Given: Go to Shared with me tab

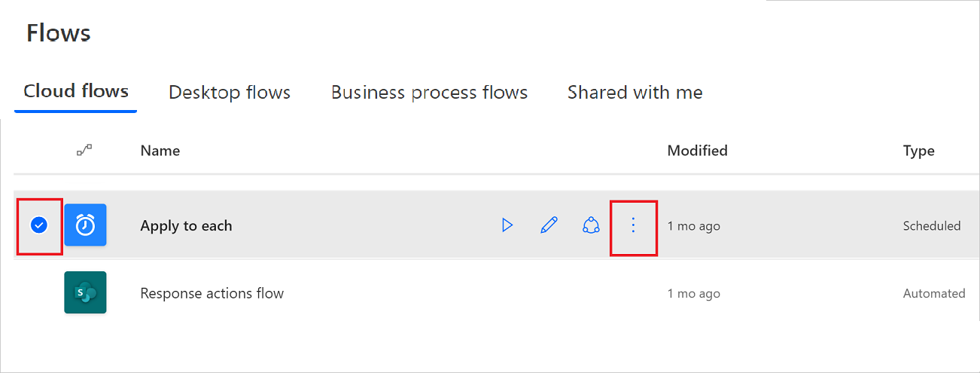Looking at the screenshot, I should click(635, 93).
